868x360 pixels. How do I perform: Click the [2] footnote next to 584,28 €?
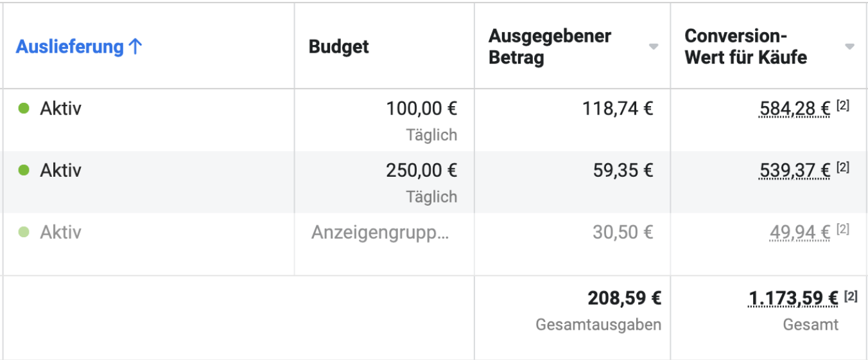click(x=843, y=106)
